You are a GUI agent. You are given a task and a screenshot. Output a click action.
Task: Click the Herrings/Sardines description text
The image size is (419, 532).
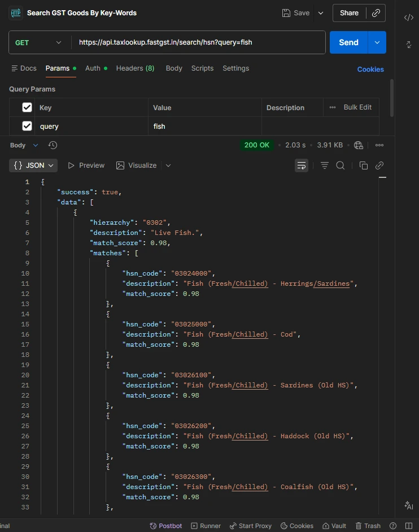[x=315, y=284]
